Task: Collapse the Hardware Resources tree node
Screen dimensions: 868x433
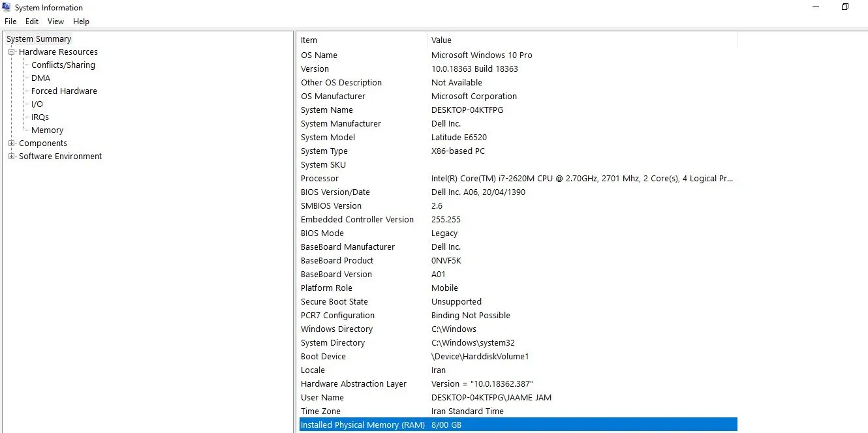Action: point(11,52)
